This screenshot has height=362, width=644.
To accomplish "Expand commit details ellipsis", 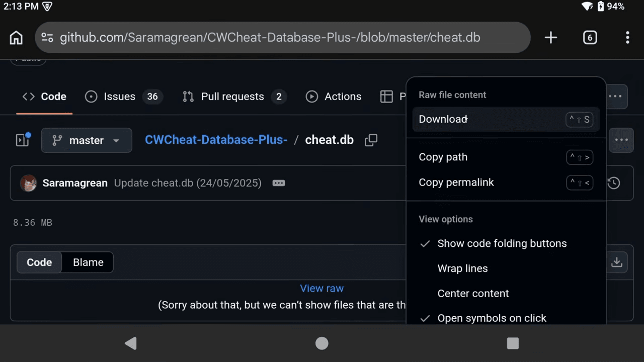I will (x=279, y=183).
